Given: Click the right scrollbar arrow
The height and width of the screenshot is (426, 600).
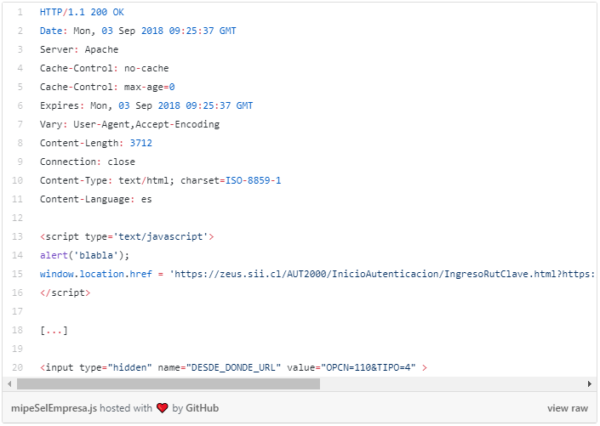Looking at the screenshot, I should (590, 384).
